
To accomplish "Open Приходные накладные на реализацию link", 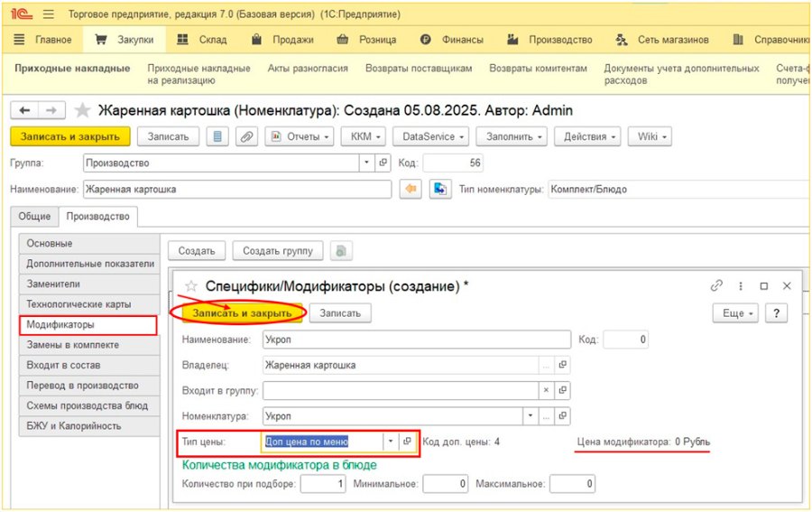I will 198,74.
